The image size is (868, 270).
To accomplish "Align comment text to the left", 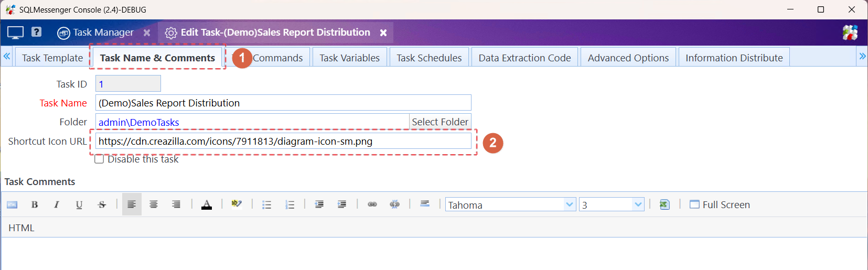I will (132, 204).
